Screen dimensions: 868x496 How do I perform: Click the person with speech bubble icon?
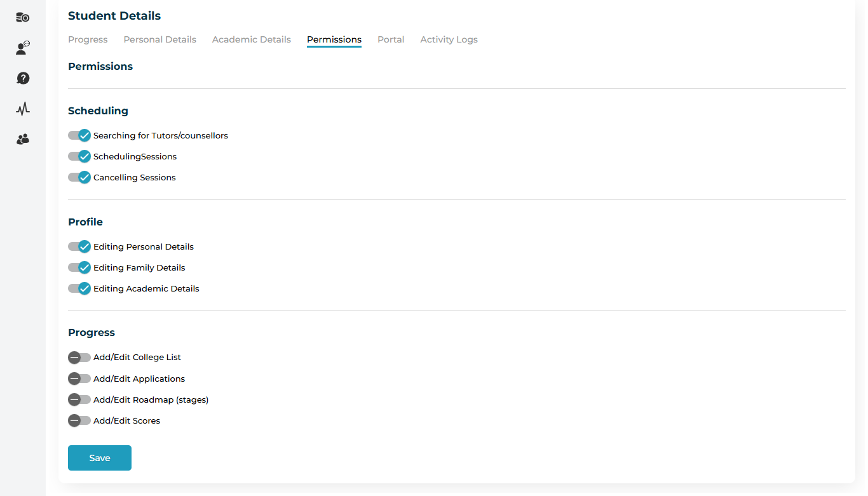click(23, 48)
